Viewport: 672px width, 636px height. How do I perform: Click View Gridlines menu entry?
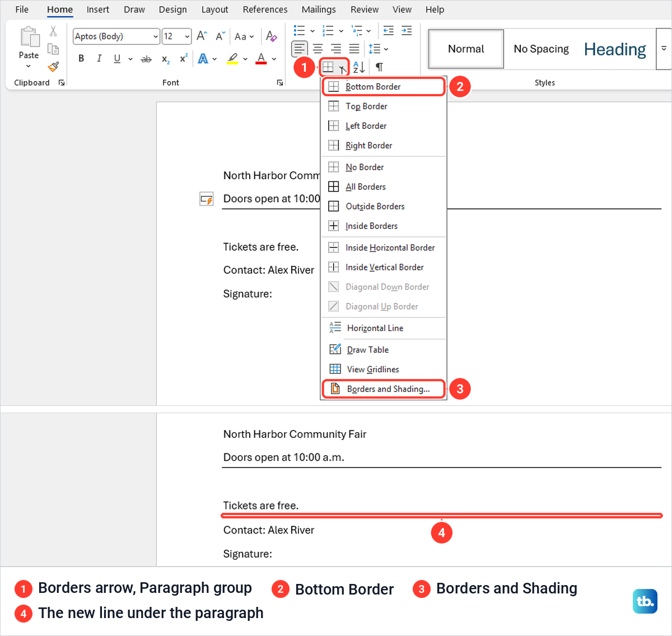pos(384,370)
